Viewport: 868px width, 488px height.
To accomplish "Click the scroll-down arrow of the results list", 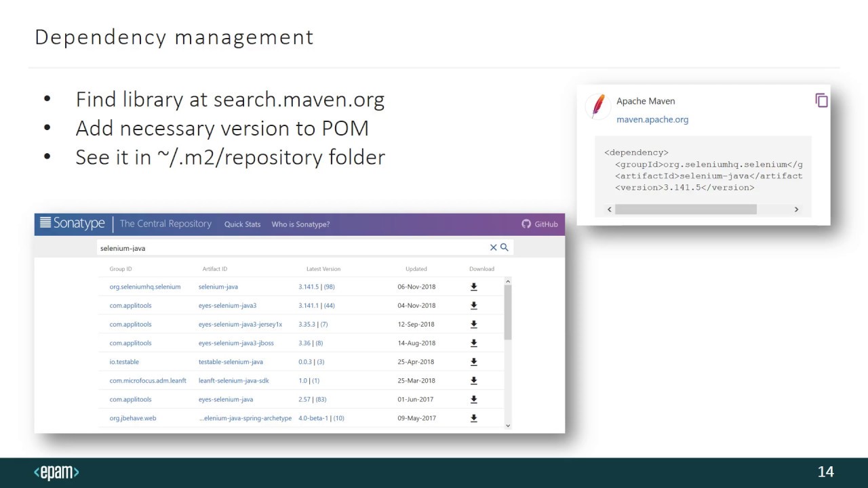I will (x=508, y=426).
